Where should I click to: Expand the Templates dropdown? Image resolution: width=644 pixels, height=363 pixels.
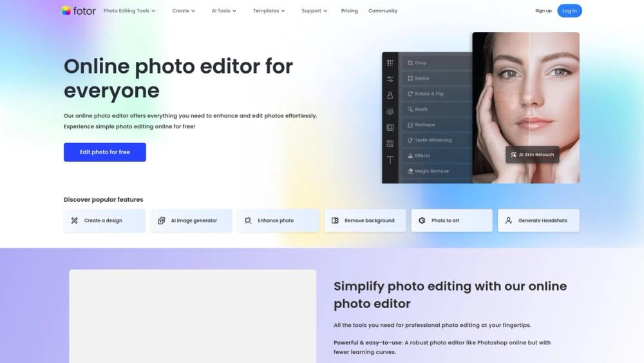(x=269, y=11)
